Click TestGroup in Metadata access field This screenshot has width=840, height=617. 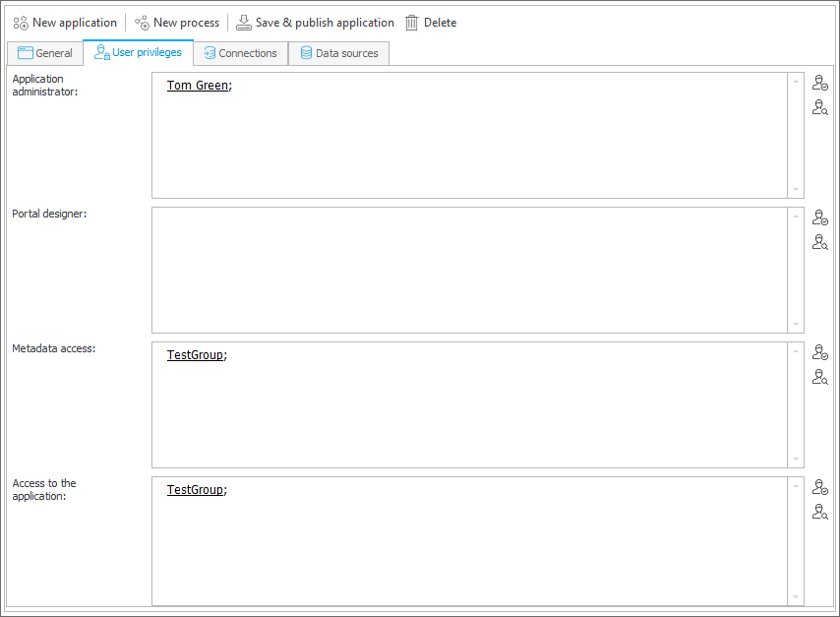point(195,355)
